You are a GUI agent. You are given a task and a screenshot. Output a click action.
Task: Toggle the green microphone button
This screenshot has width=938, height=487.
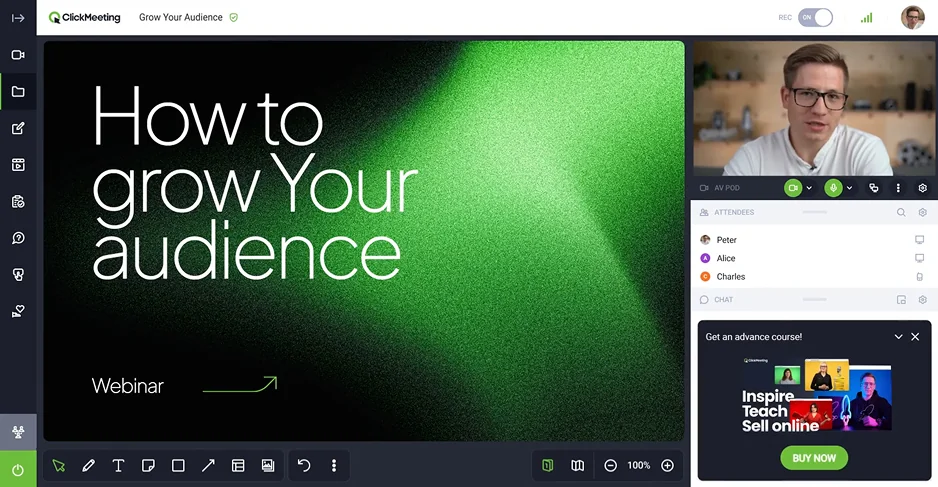833,188
